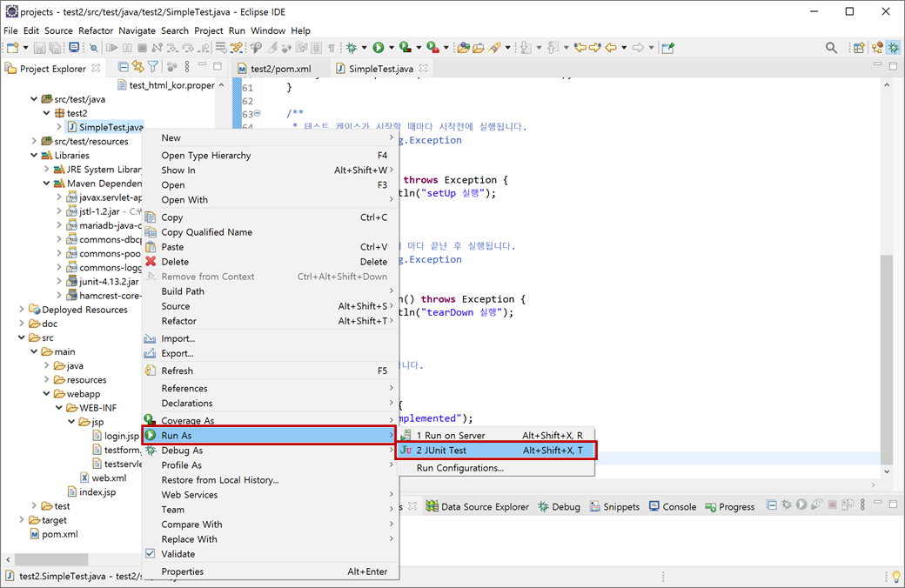Choose Open Type Hierarchy in context menu
The width and height of the screenshot is (905, 588).
click(x=270, y=155)
